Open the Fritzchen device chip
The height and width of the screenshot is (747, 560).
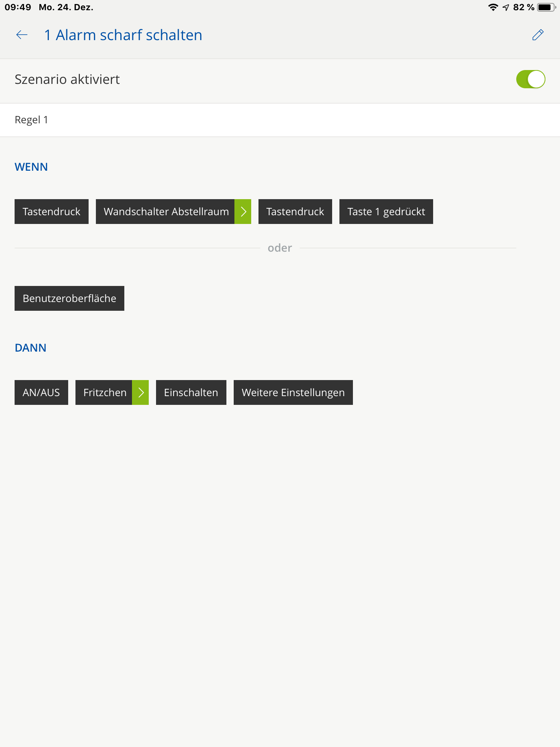click(104, 392)
